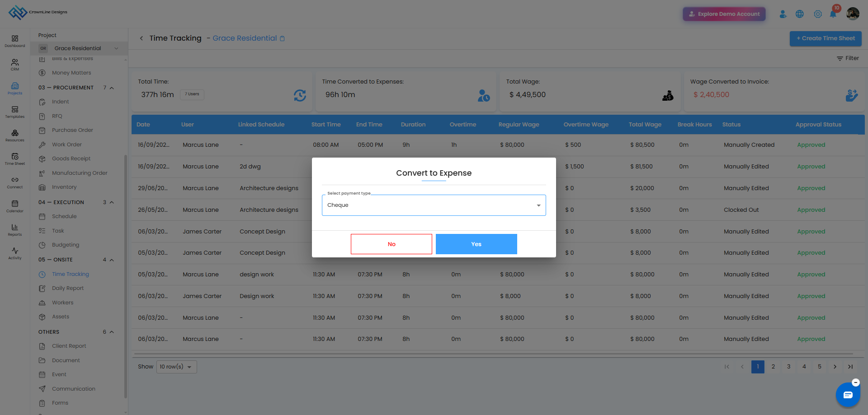Open Daily Report in the sidebar
Screen dimensions: 868x415
pyautogui.click(x=68, y=288)
